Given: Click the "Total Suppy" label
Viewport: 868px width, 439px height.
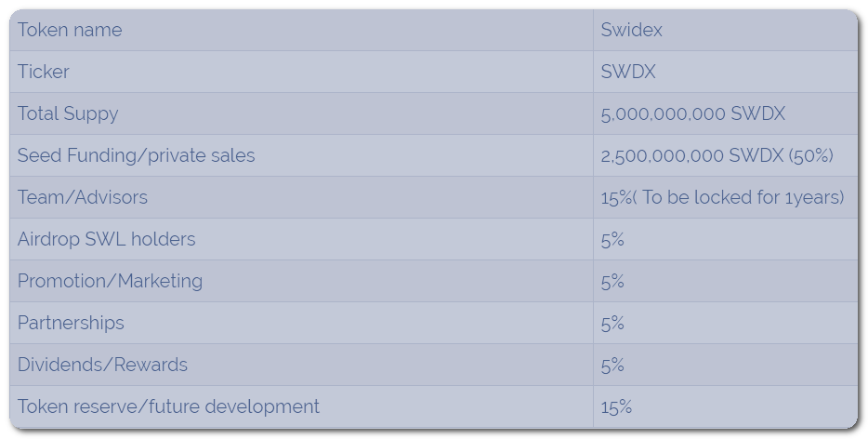Looking at the screenshot, I should (68, 113).
